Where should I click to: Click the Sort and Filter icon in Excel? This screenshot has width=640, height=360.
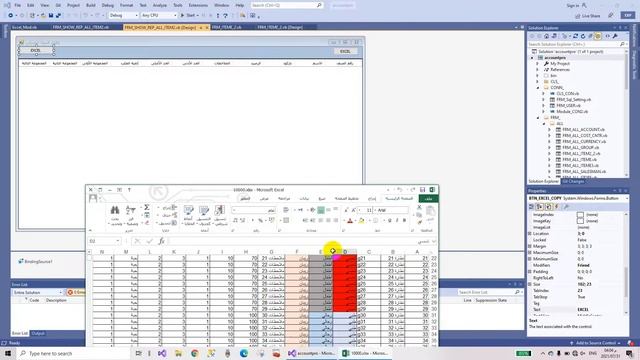coord(131,210)
